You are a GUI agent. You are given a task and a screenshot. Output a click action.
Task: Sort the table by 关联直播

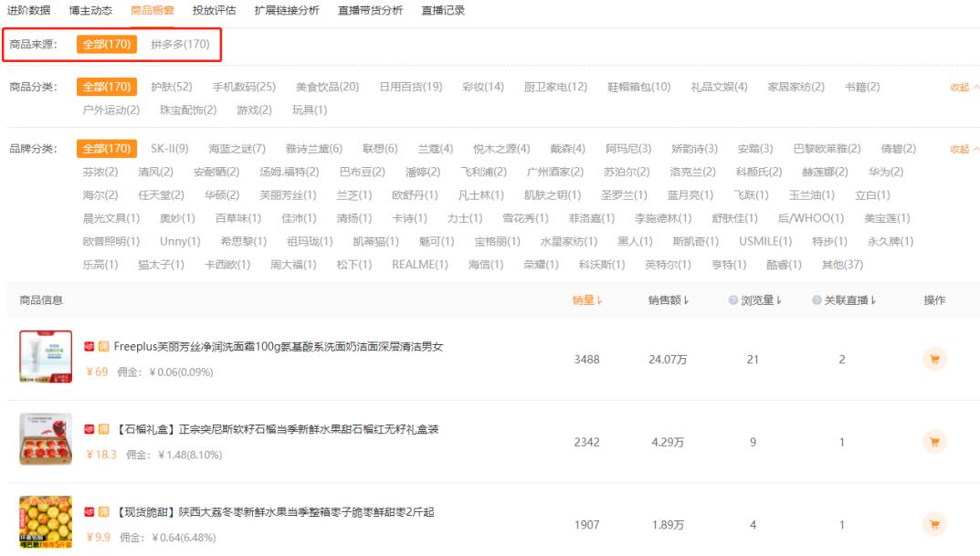click(x=849, y=299)
